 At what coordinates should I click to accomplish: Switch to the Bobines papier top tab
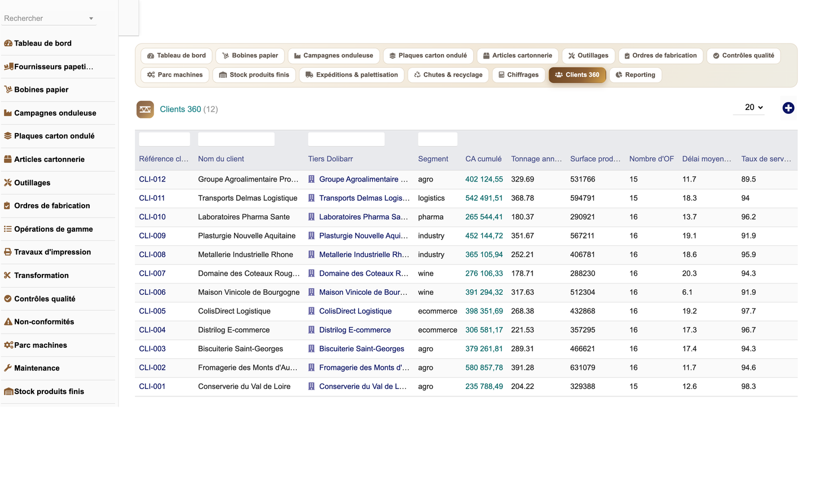(250, 56)
